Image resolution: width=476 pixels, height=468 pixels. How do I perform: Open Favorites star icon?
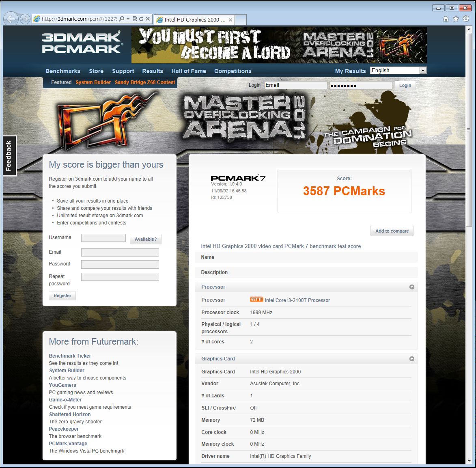click(456, 19)
